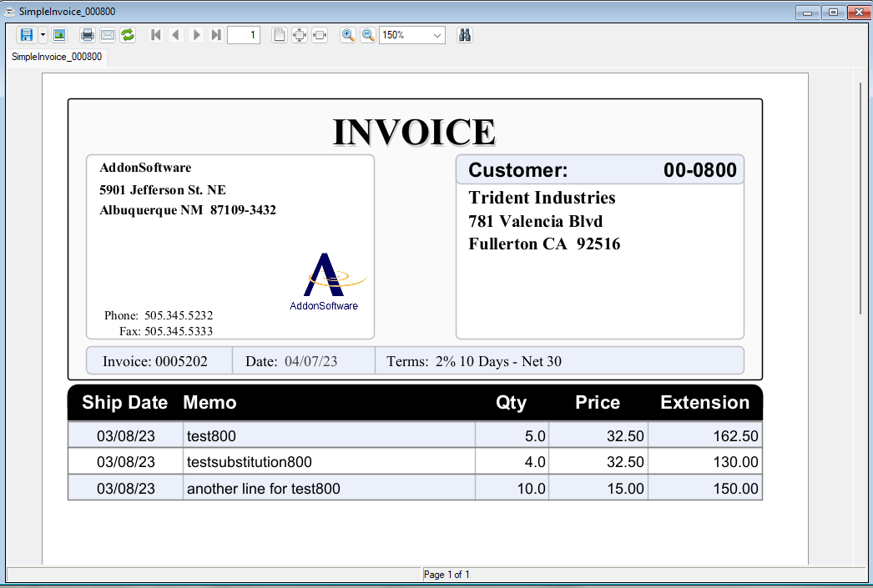Open search with the binoculars icon
The image size is (873, 588).
(464, 35)
